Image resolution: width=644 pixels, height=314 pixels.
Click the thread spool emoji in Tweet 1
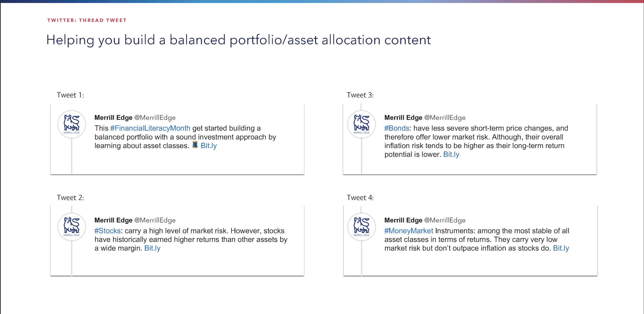tap(195, 145)
